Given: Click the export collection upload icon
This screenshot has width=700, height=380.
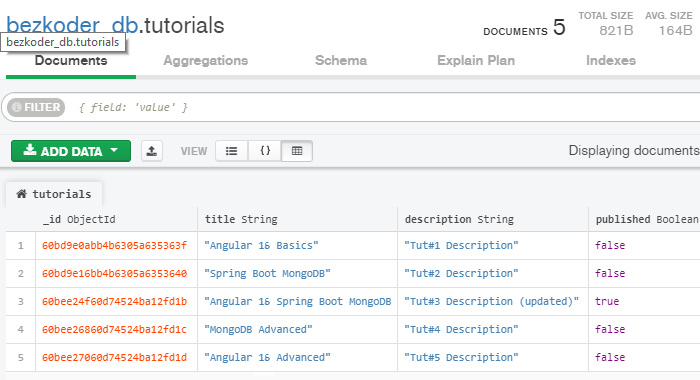Looking at the screenshot, I should 152,151.
